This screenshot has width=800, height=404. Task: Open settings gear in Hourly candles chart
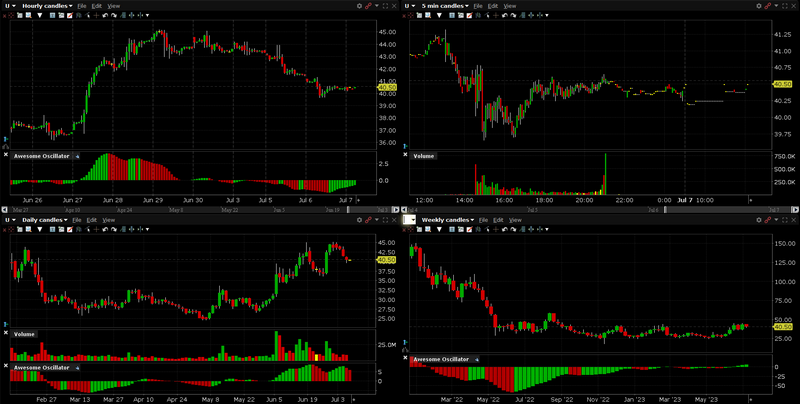coord(359,6)
